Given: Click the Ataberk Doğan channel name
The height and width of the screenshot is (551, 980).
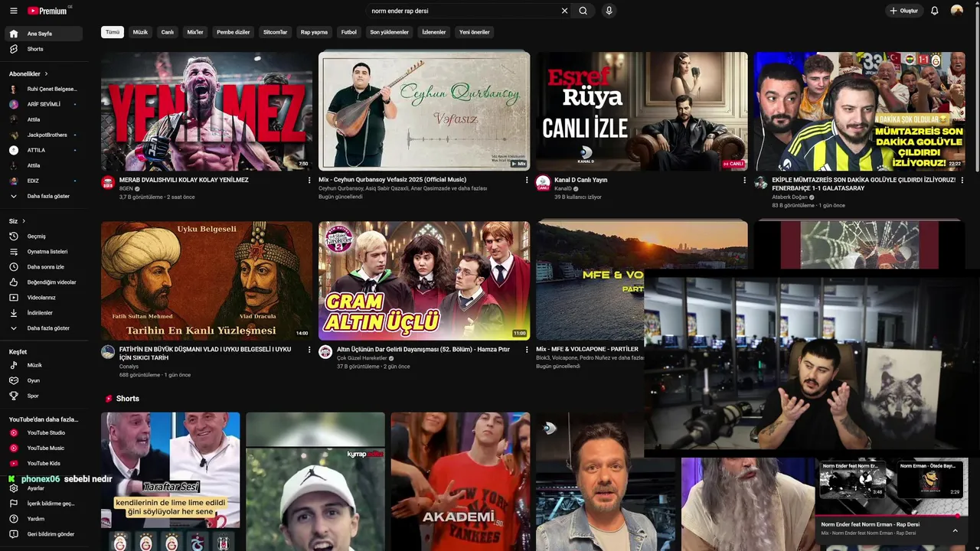Looking at the screenshot, I should click(789, 197).
